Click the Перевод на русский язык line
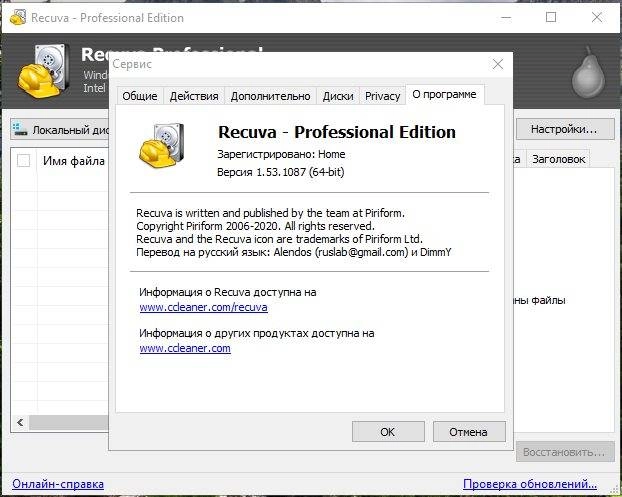Viewport: 622px width, 497px height. 294,252
